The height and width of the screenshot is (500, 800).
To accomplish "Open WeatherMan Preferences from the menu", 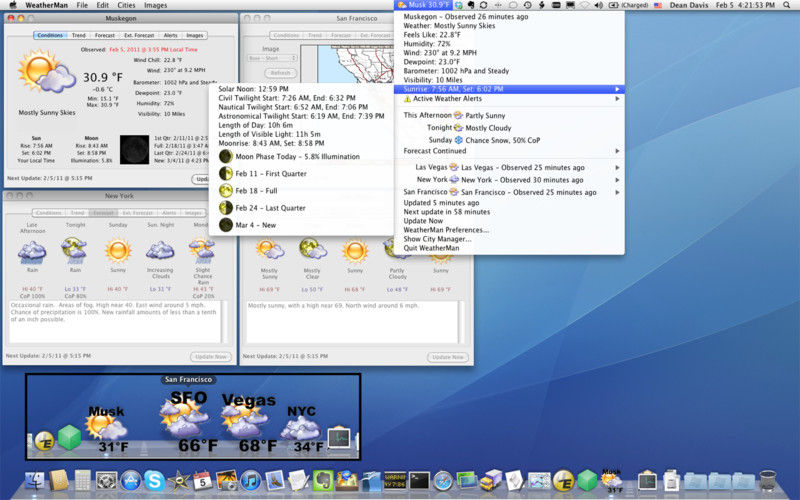I will (x=446, y=230).
